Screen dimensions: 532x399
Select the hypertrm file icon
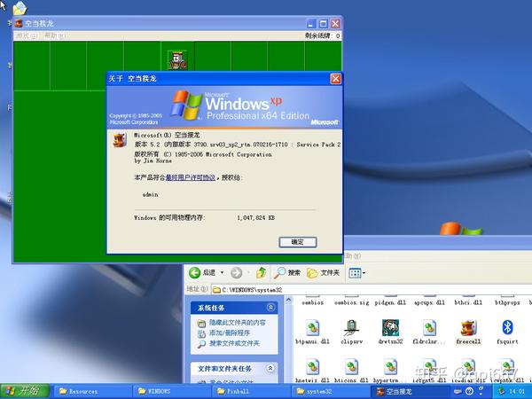[390, 367]
